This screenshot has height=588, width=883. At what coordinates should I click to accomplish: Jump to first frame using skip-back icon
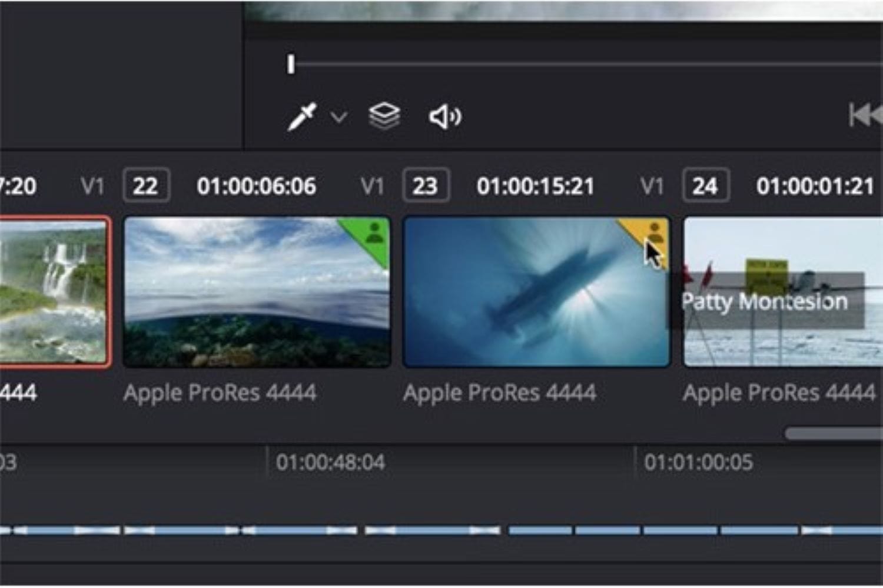click(865, 115)
